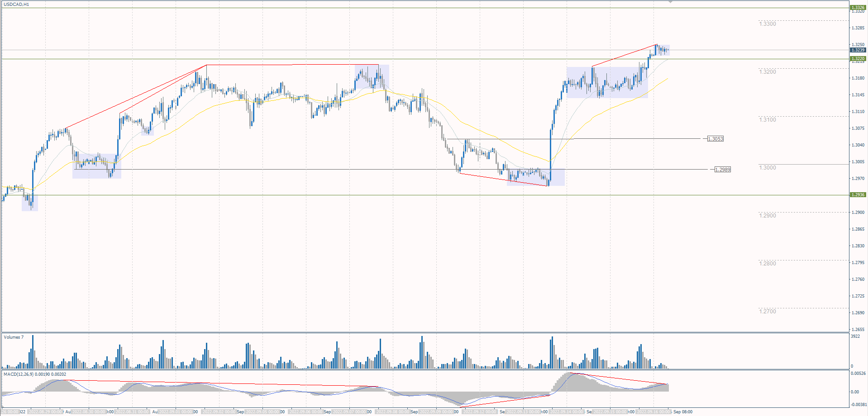
Task: Click 1.3145 on the price axis
Action: click(858, 95)
